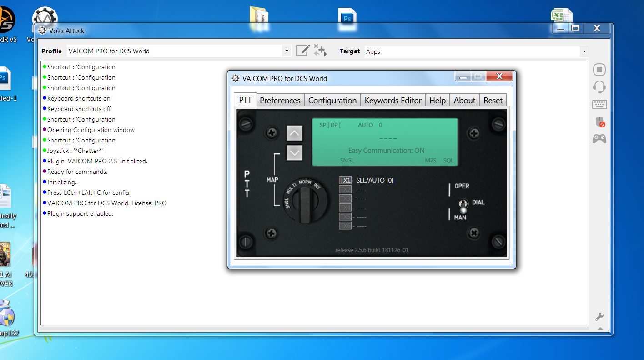This screenshot has width=644, height=360.
Task: Open the Keywords Editor tab
Action: tap(393, 101)
